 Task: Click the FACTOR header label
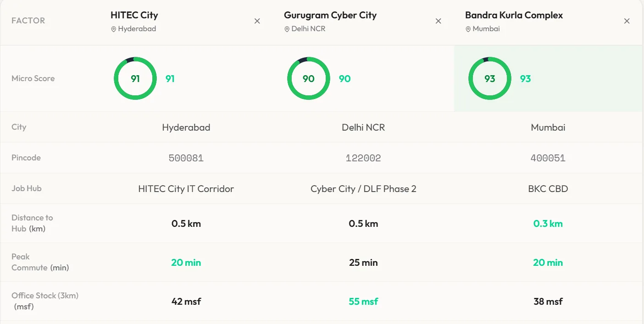(x=28, y=21)
